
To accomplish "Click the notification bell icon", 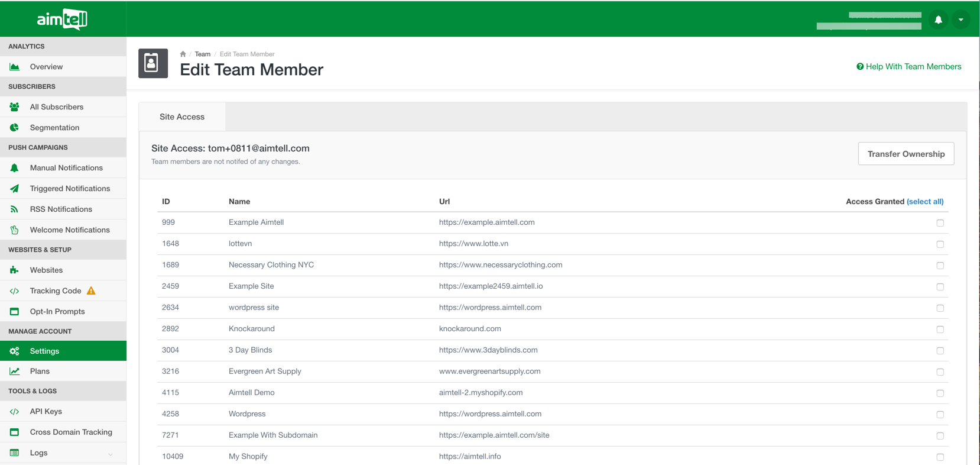I will pyautogui.click(x=938, y=20).
